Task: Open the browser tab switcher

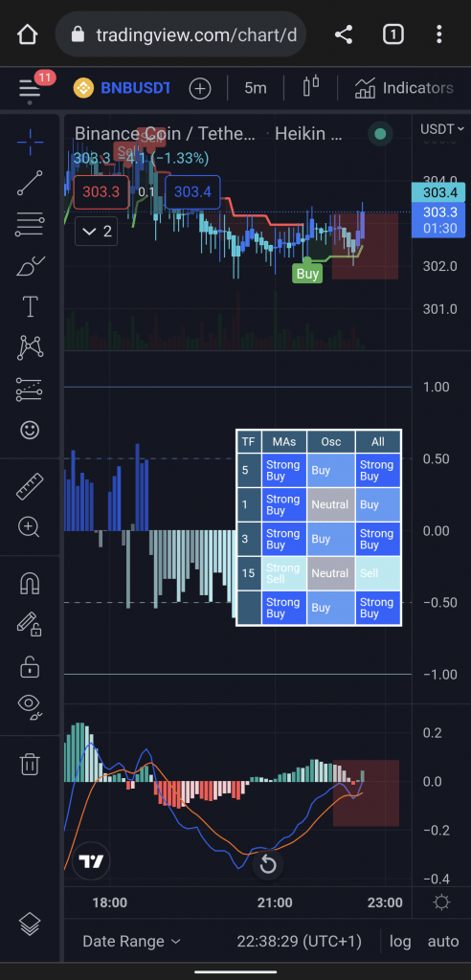Action: point(392,34)
